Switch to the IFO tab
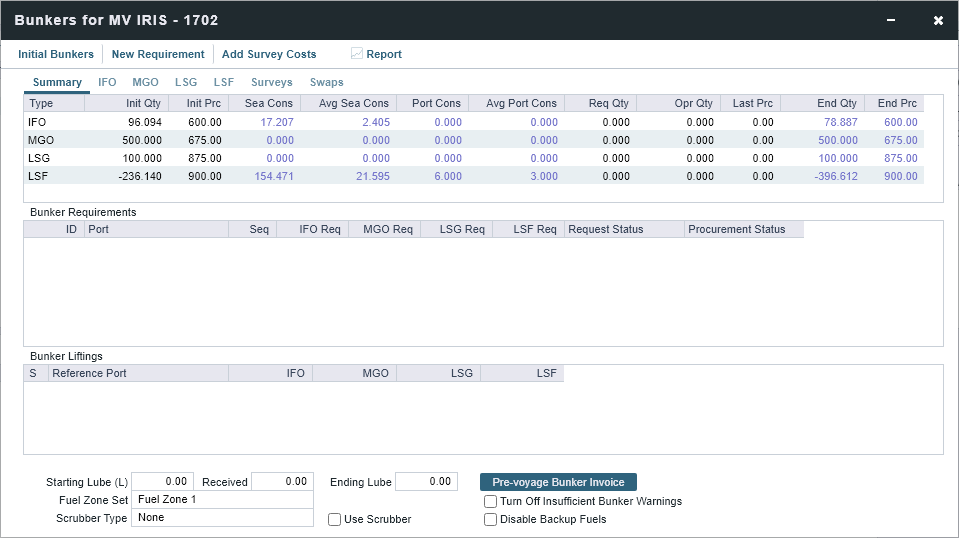The height and width of the screenshot is (538, 959). coord(107,82)
